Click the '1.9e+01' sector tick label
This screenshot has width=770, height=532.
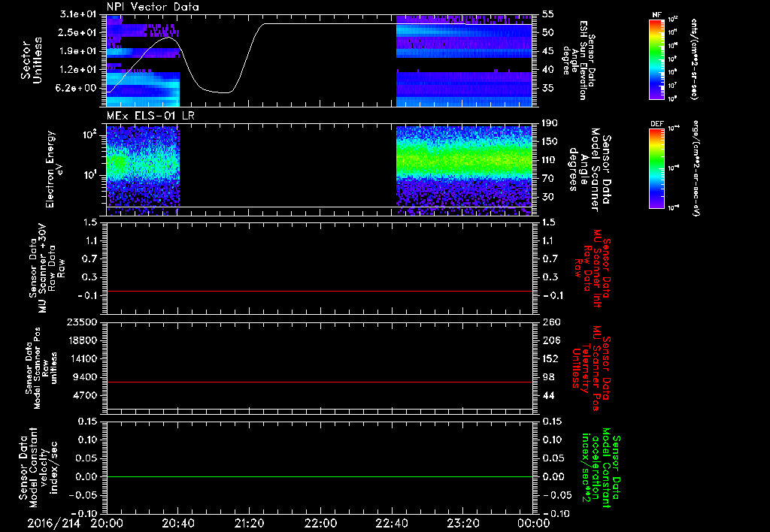[77, 51]
